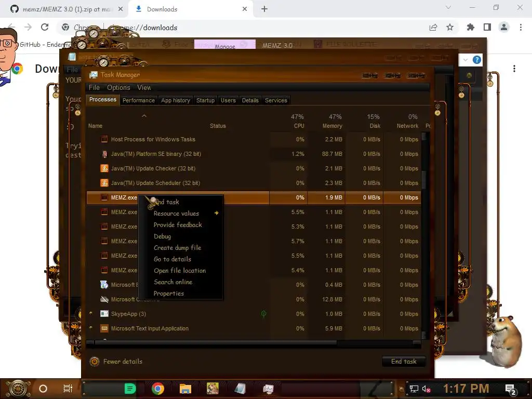This screenshot has height=399, width=532.
Task: Click the Java Platform SE binary icon
Action: coord(104,154)
